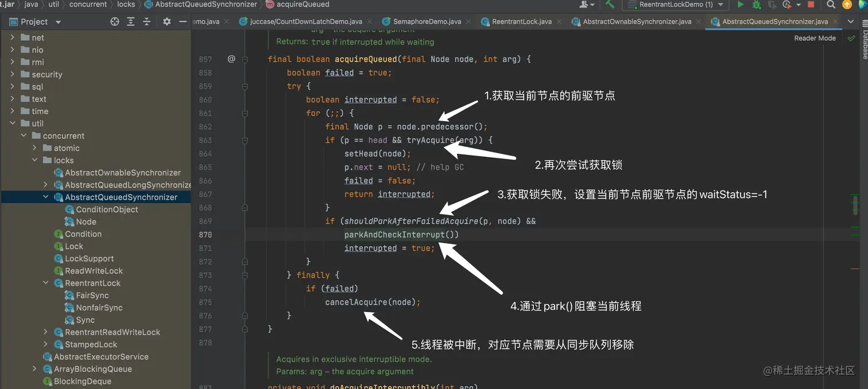Close the AbstractQueuedSynchronizer.java tab
The height and width of the screenshot is (389, 868).
834,22
